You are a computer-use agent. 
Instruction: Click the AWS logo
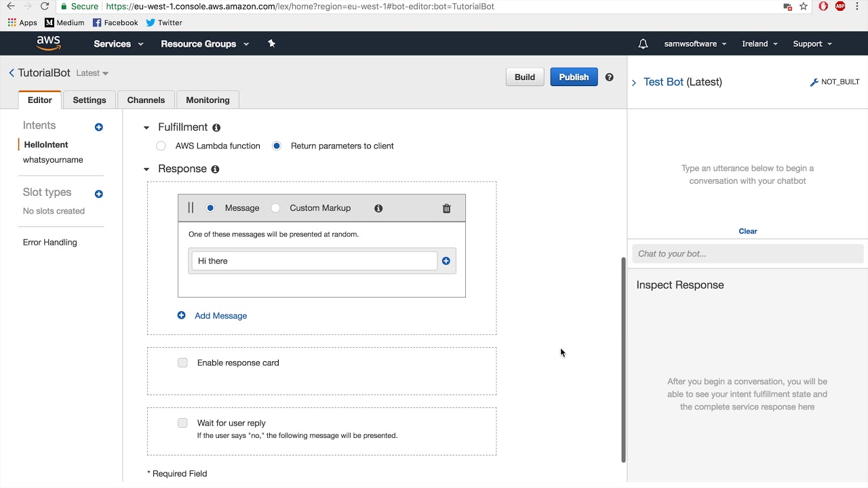pyautogui.click(x=49, y=43)
